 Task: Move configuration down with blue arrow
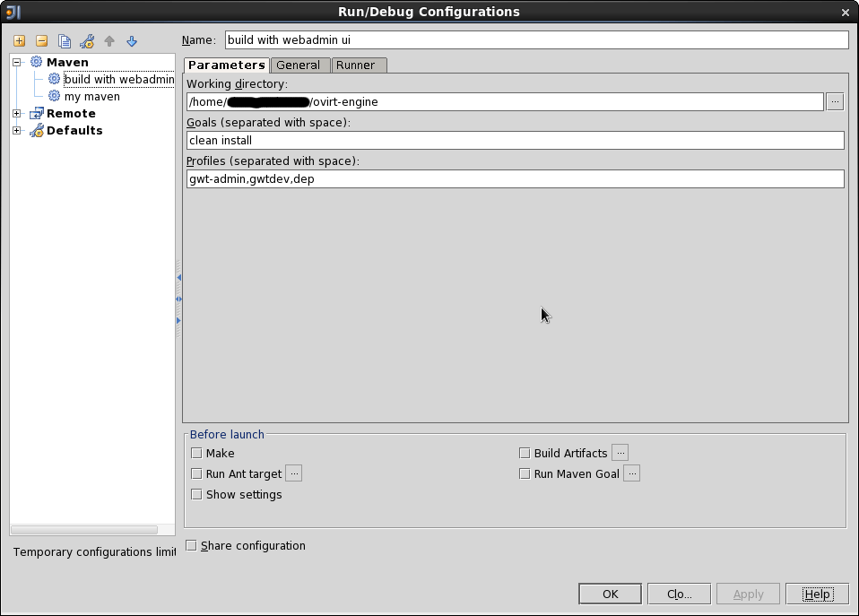pyautogui.click(x=132, y=41)
